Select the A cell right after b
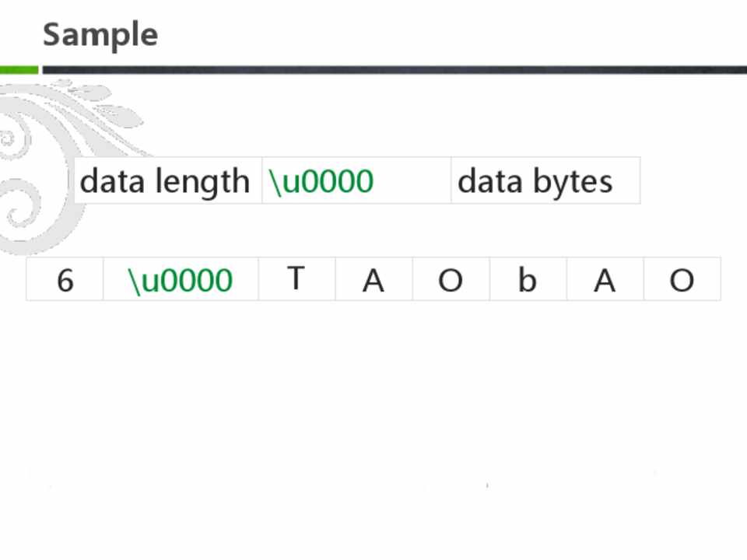747x560 pixels. (605, 280)
